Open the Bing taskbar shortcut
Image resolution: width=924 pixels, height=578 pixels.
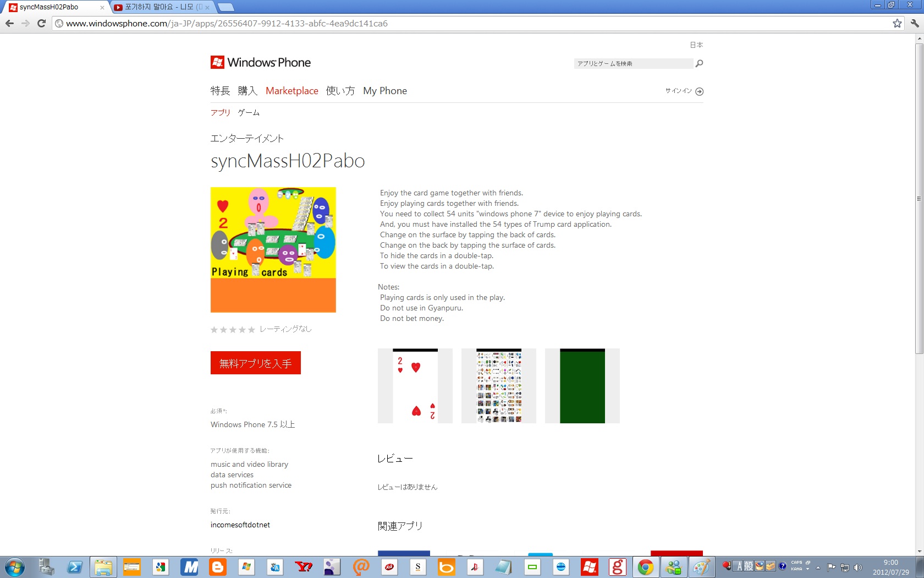coord(446,567)
